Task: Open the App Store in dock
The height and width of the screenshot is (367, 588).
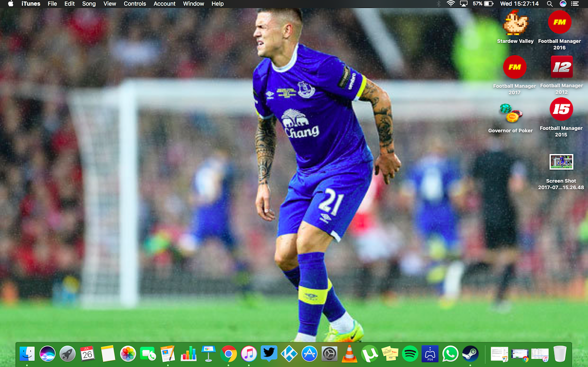Action: (309, 354)
